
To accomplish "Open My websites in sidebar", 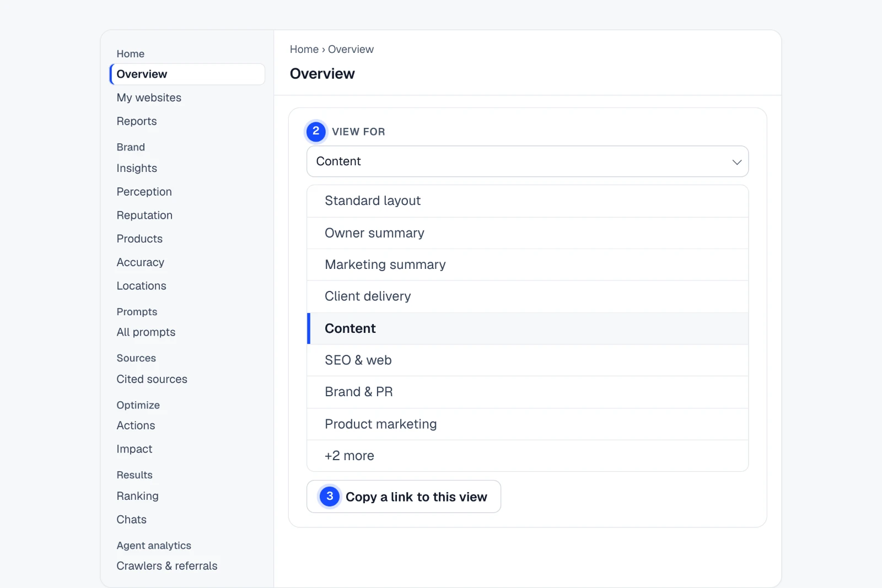I will click(149, 98).
